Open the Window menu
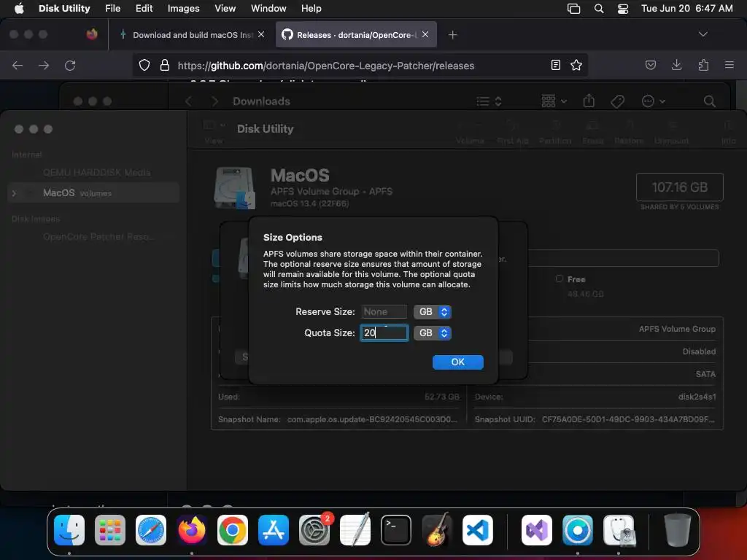The height and width of the screenshot is (560, 747). (268, 9)
